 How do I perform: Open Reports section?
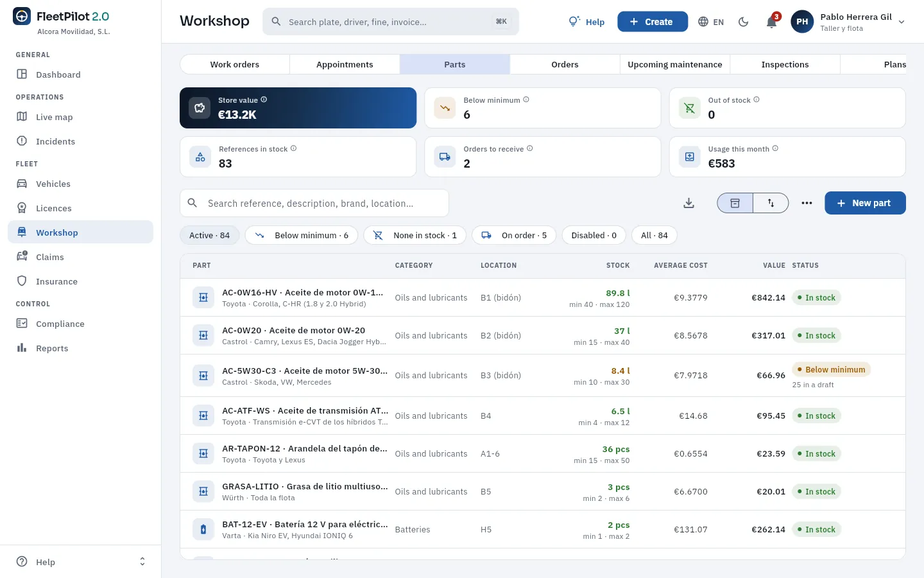coord(80,348)
